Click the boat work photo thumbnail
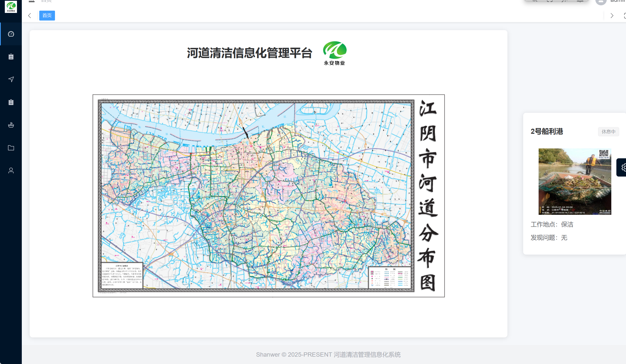The width and height of the screenshot is (626, 364). [575, 182]
